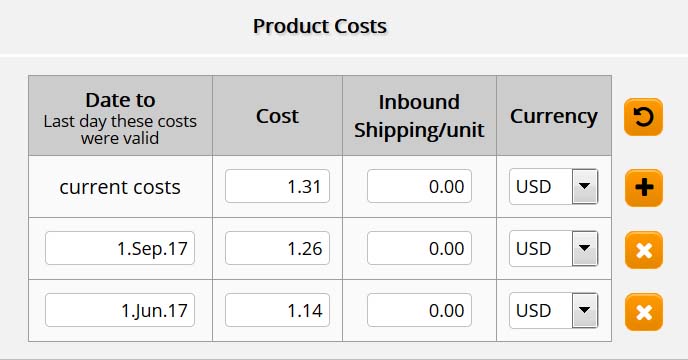The width and height of the screenshot is (688, 360).
Task: Edit inbound shipping in 1.Jun.17 row
Action: [x=419, y=310]
